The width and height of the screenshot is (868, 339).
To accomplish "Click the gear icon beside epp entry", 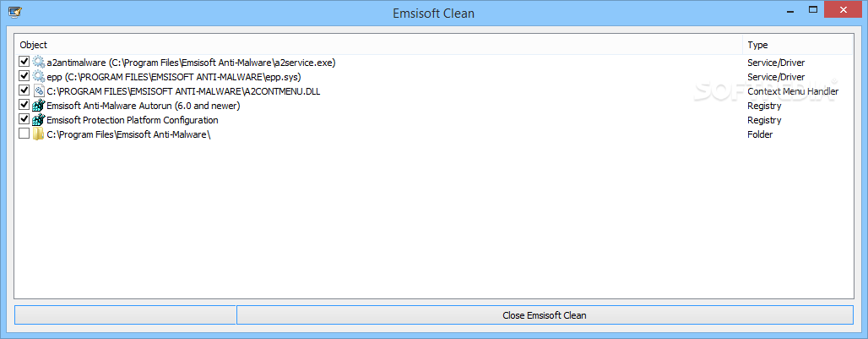I will click(38, 76).
